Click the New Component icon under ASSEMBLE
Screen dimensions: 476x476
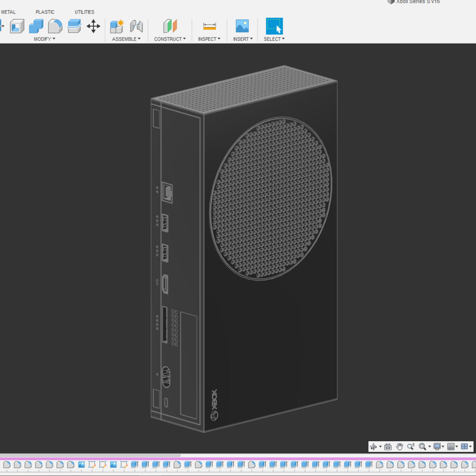pos(116,26)
